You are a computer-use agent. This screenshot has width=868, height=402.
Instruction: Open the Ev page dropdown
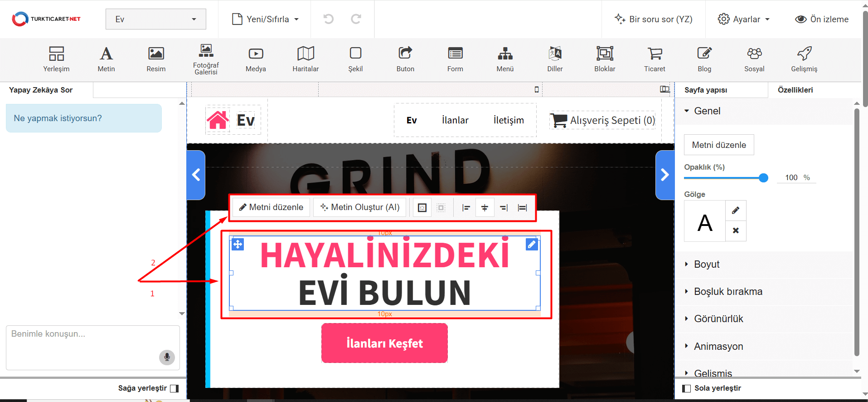155,19
